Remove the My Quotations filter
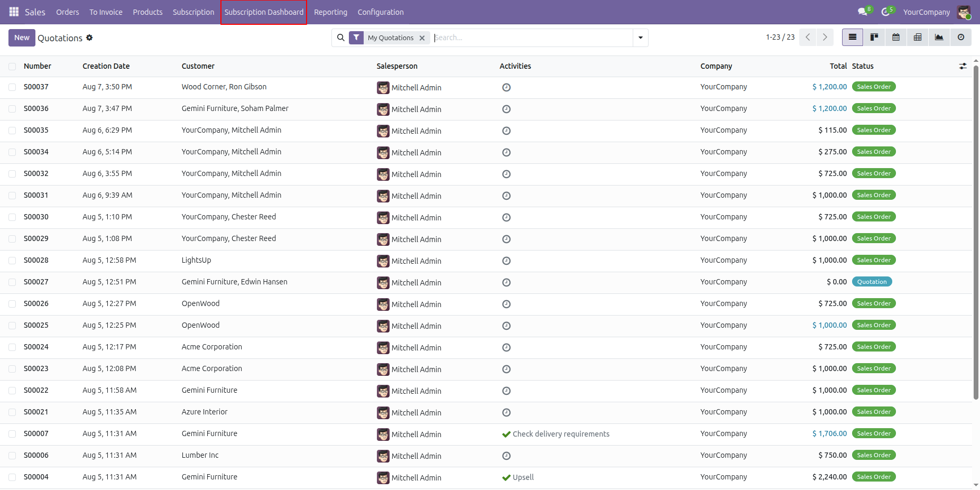The height and width of the screenshot is (490, 980). point(422,38)
